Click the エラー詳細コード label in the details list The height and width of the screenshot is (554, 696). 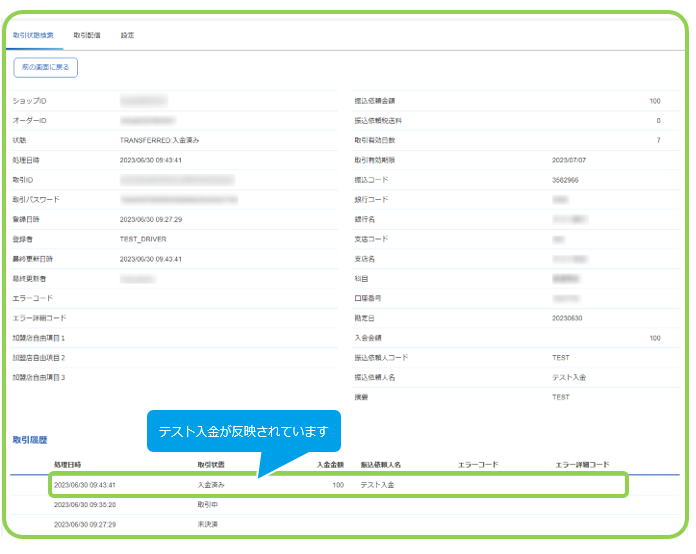40,318
